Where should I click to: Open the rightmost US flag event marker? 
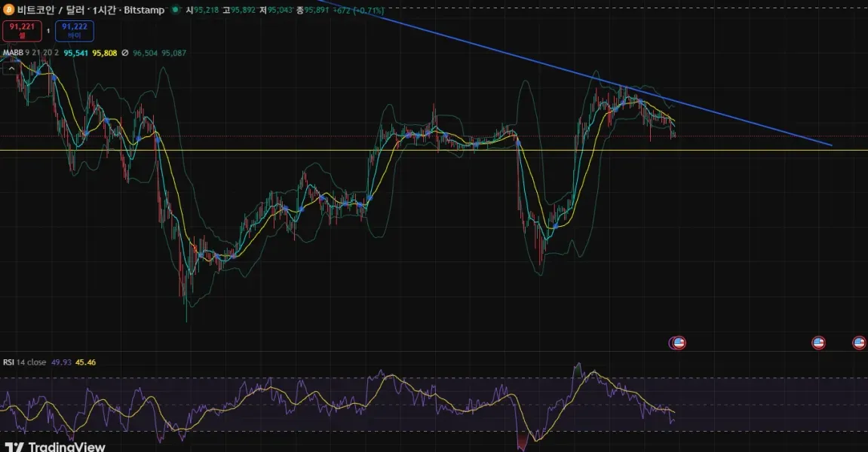click(x=859, y=343)
